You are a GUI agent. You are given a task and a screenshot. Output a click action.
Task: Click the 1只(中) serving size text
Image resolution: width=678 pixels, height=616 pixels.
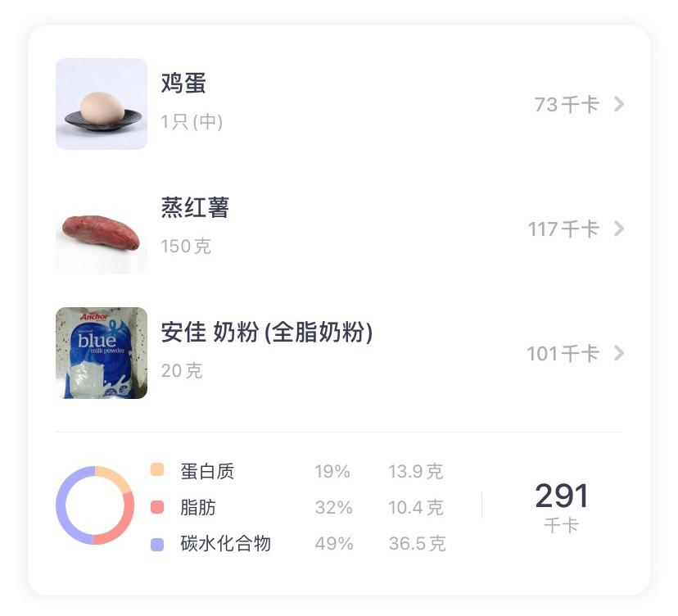tap(192, 122)
